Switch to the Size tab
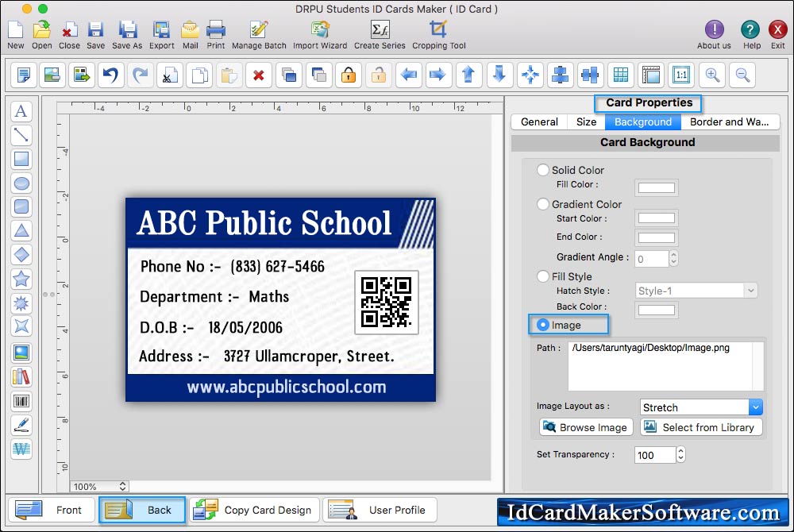Screen dimensions: 794x532 586,122
